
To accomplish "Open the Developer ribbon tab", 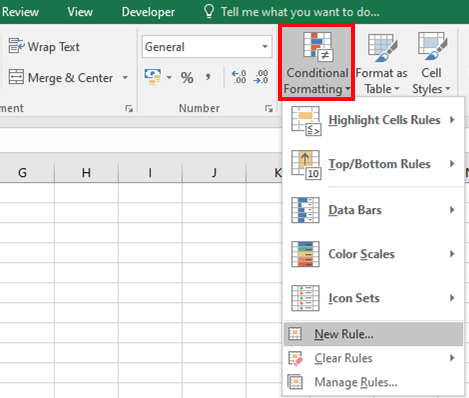I will coord(148,12).
